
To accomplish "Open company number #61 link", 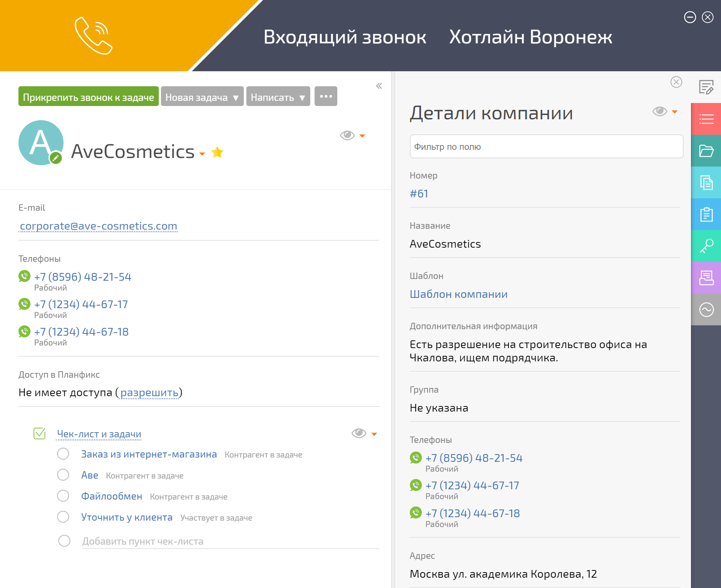I will pyautogui.click(x=419, y=194).
